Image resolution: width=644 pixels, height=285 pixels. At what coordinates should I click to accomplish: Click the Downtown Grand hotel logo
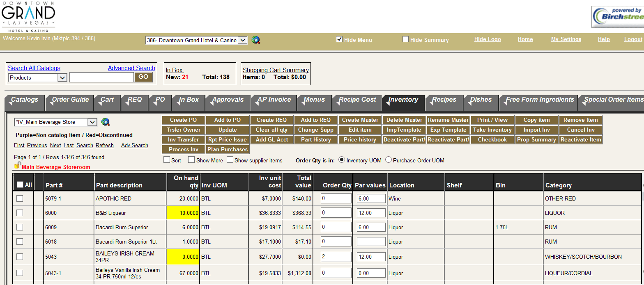click(x=28, y=17)
